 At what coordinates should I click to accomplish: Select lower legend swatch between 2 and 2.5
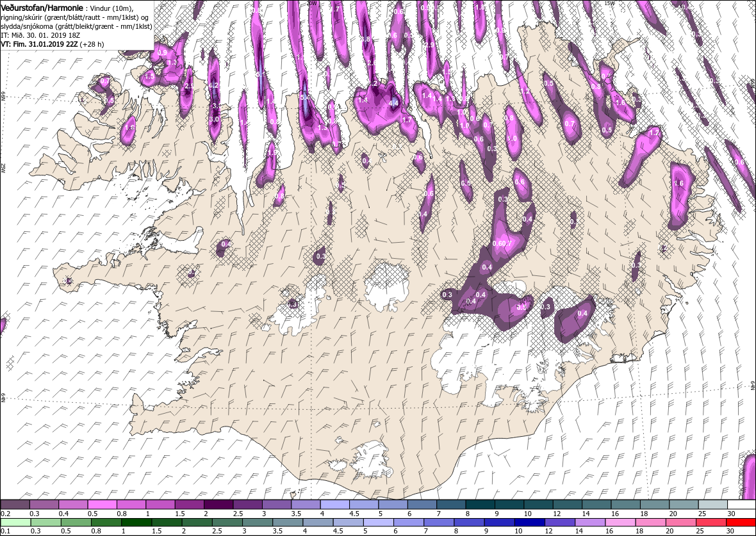tap(197, 523)
